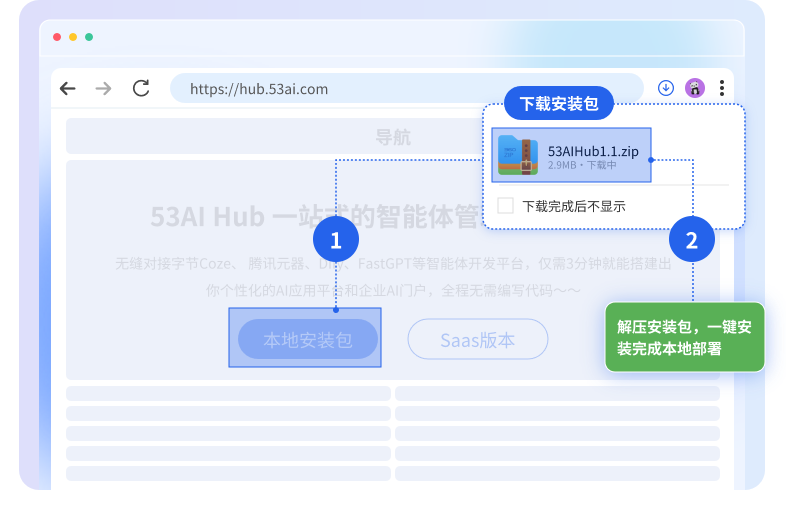The image size is (805, 520).
Task: Open the user profile avatar
Action: click(695, 88)
